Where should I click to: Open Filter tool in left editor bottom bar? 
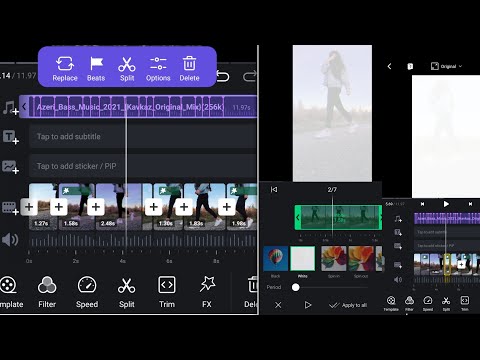[x=47, y=292]
